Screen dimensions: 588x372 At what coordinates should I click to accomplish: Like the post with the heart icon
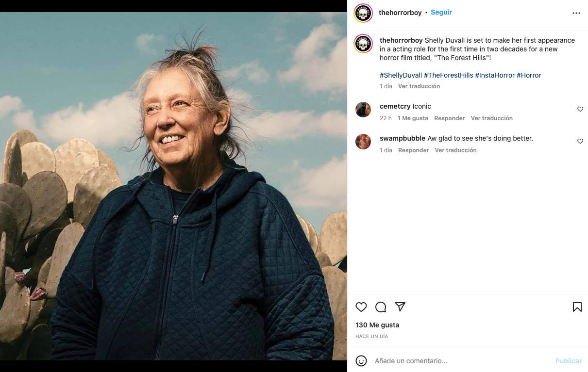tap(361, 307)
